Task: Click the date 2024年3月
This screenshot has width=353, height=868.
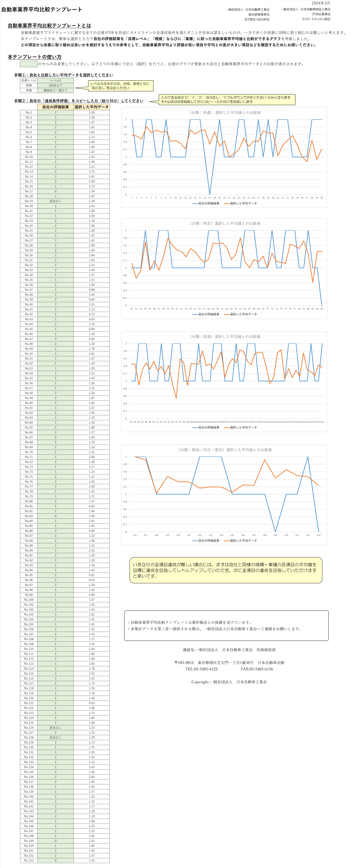Action: click(321, 3)
